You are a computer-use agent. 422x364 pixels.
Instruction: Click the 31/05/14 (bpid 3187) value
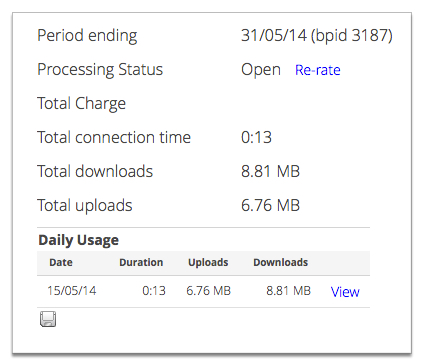click(317, 36)
